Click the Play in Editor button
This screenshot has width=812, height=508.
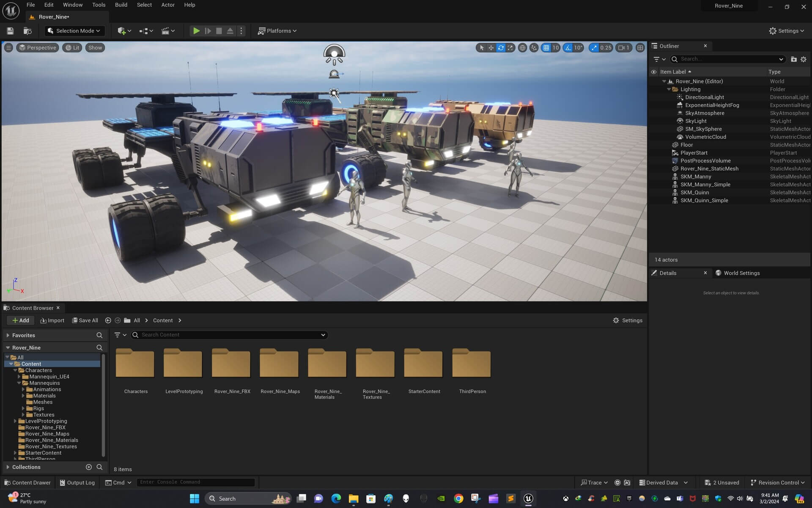pyautogui.click(x=196, y=31)
